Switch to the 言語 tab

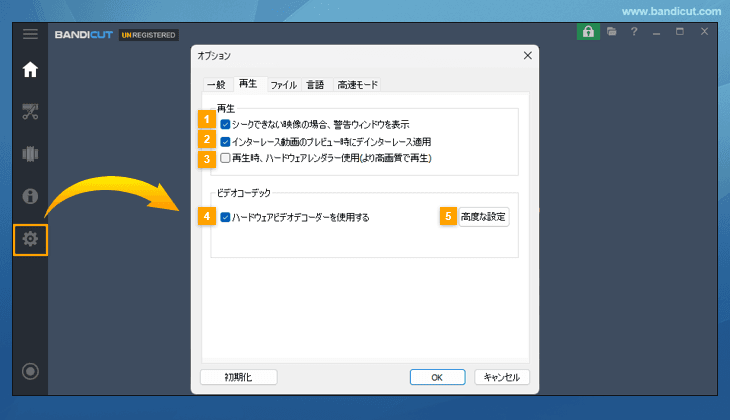pyautogui.click(x=315, y=85)
